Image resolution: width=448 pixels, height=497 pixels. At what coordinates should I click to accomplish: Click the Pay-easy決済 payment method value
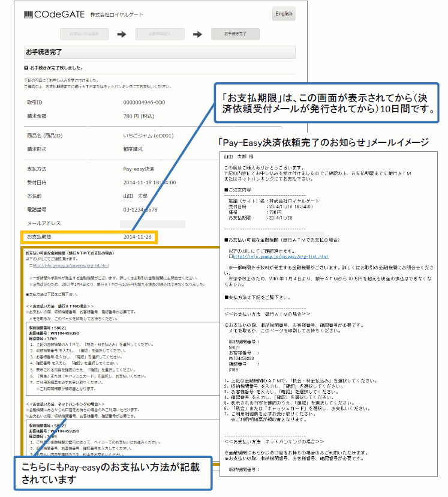[138, 169]
